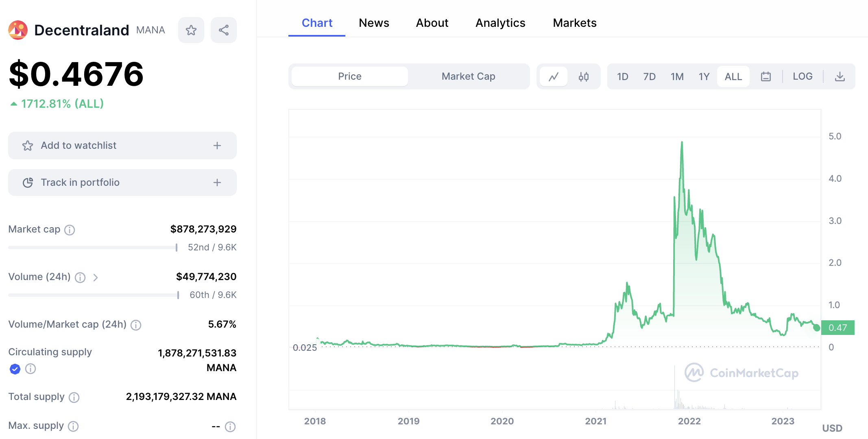Click info icon under Circulating supply
This screenshot has height=439, width=868.
click(31, 369)
